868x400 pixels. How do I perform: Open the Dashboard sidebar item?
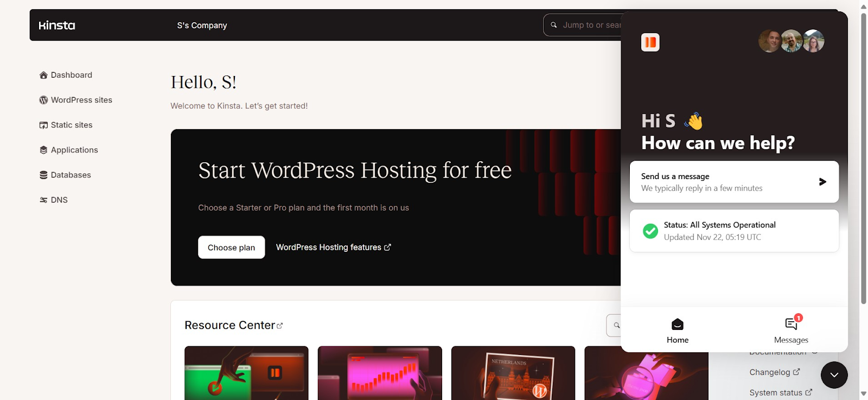click(x=66, y=75)
